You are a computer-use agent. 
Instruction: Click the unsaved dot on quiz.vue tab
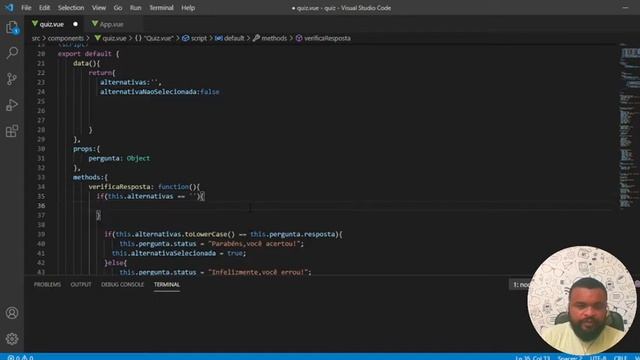click(76, 24)
